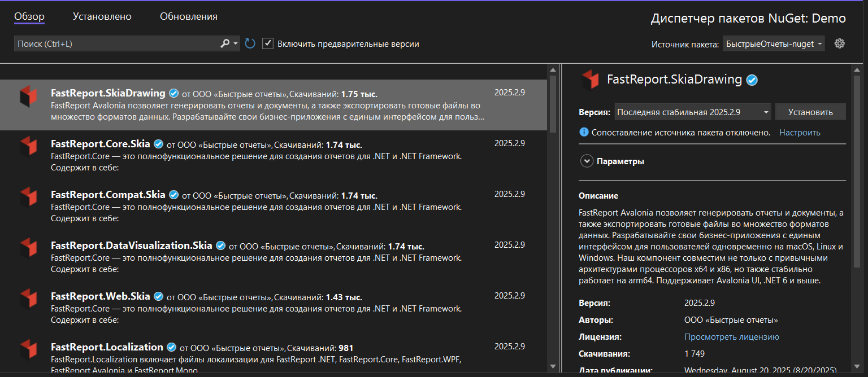Click the FastReport.Localization package logo
Screen dimensions: 868x377
[x=28, y=349]
